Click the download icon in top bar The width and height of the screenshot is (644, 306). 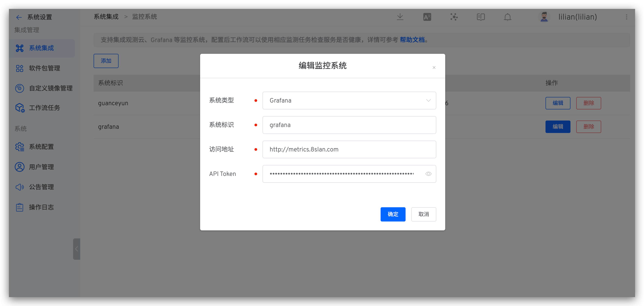(x=400, y=17)
